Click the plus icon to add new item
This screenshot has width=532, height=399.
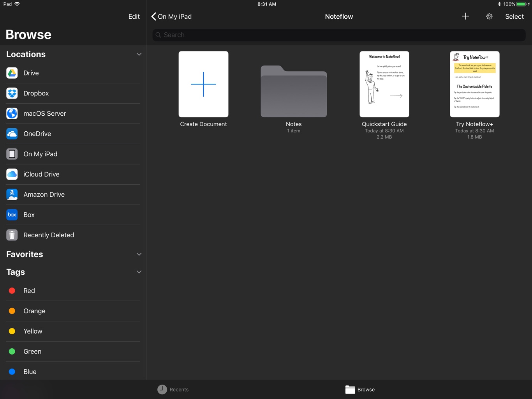pos(465,16)
